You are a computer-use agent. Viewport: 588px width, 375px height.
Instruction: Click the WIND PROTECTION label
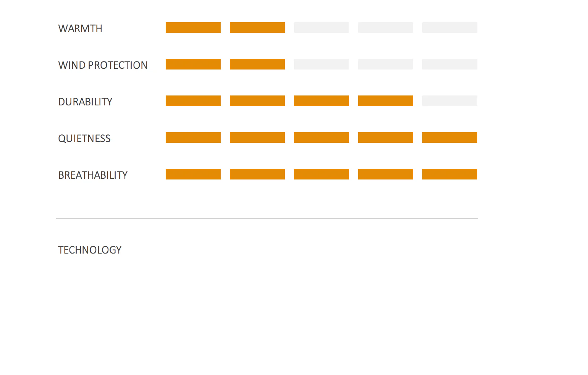103,65
